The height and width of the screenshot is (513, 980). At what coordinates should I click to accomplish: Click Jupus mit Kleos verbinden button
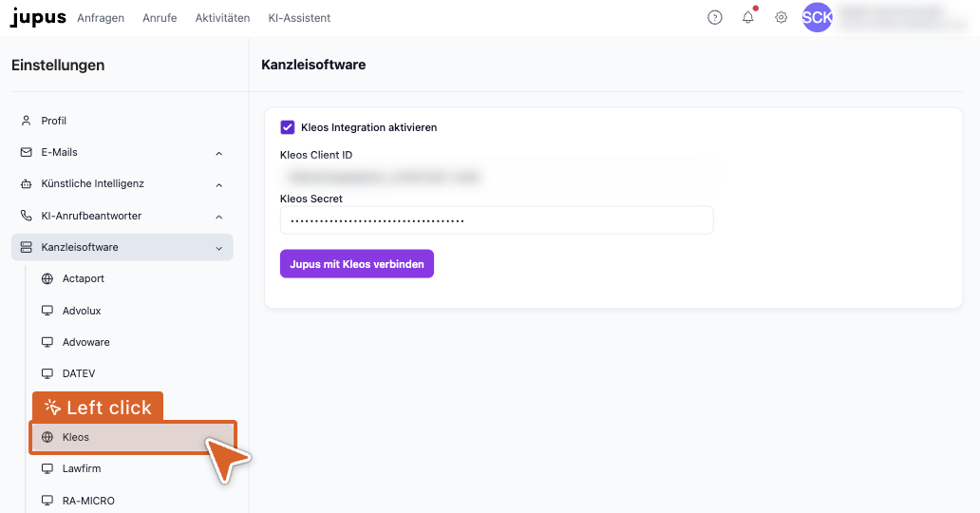[357, 264]
